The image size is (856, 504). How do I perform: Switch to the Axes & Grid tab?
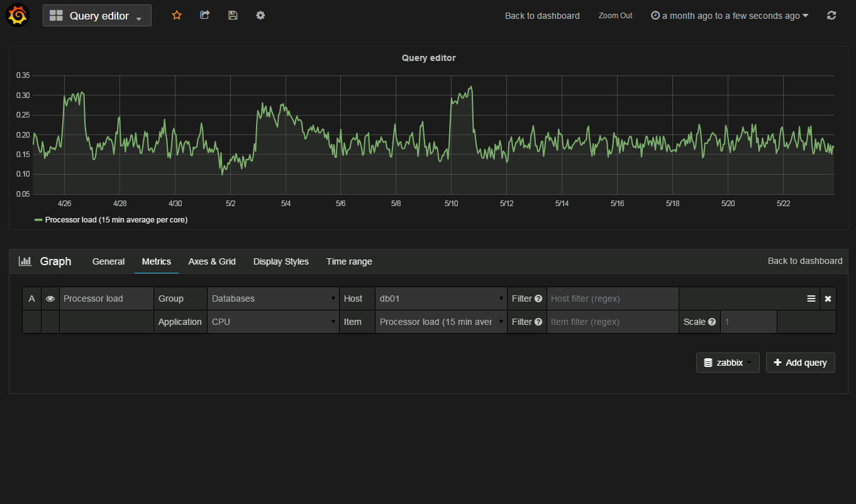(212, 261)
